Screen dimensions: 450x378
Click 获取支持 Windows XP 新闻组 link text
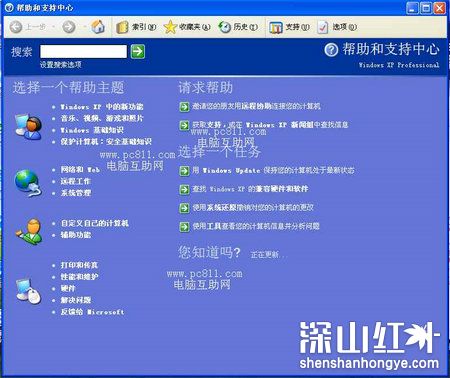point(270,125)
